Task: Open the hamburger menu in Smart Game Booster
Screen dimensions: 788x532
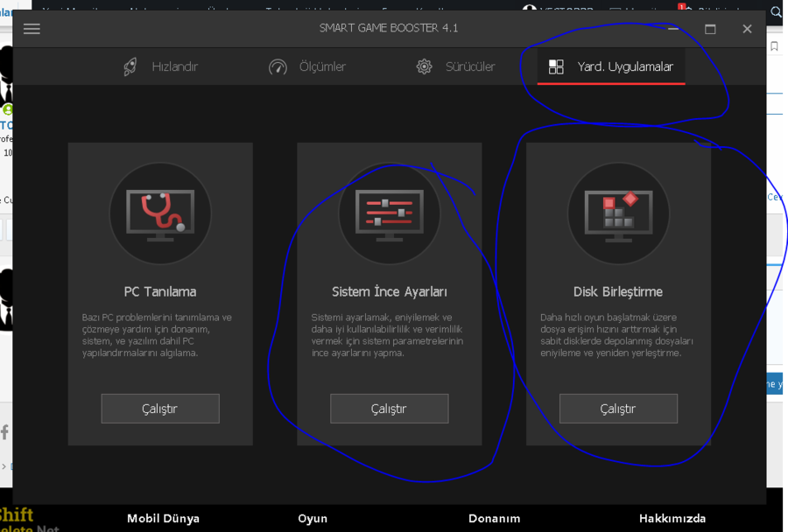Action: 32,29
